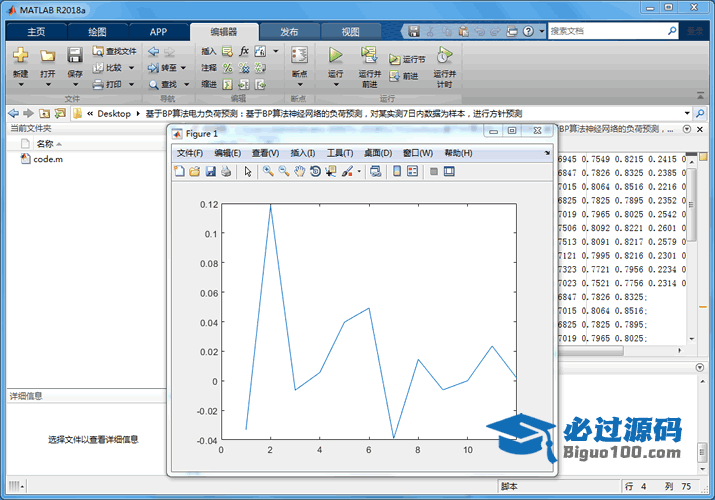715x500 pixels.
Task: Click the help question mark icon
Action: (528, 31)
